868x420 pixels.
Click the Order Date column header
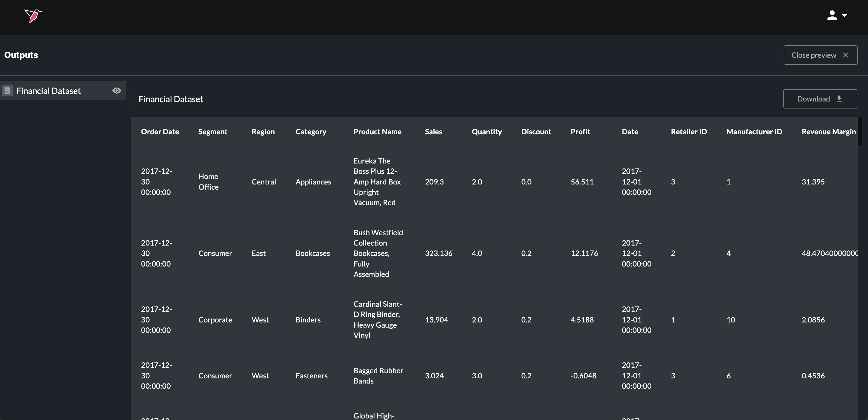coord(160,132)
